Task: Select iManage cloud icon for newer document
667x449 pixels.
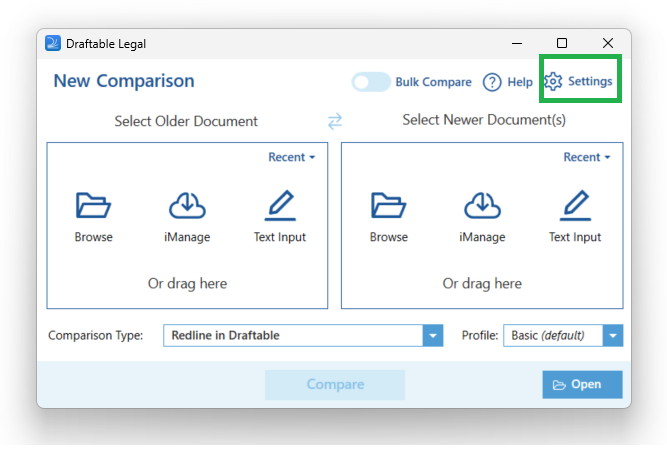Action: pyautogui.click(x=482, y=205)
